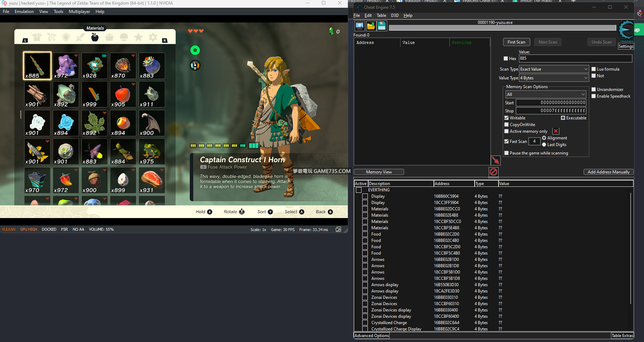
Task: Click the Captain Construct I Horn item
Action: pos(37,66)
